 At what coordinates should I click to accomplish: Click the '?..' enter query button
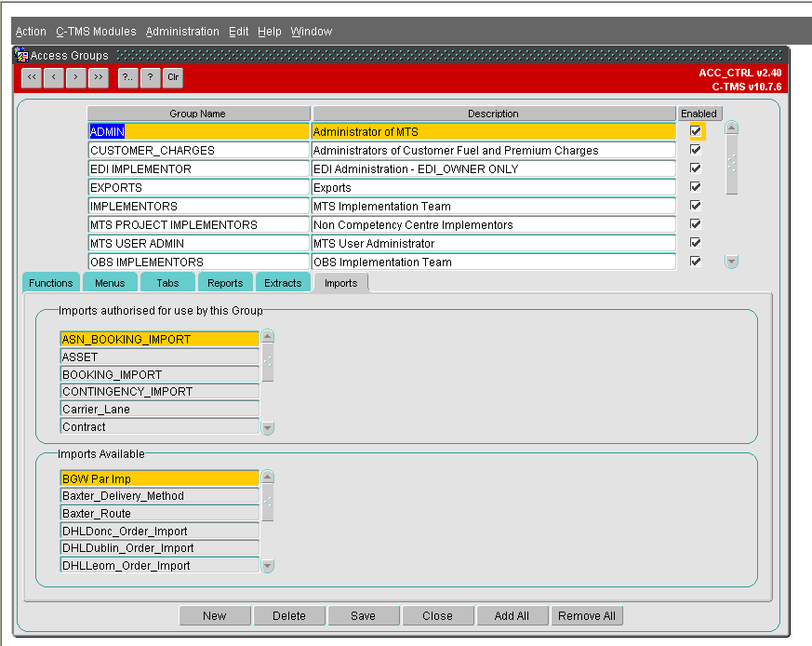coord(128,78)
